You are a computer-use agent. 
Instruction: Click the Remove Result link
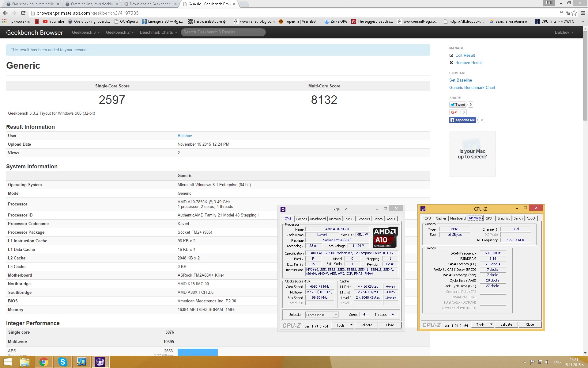pyautogui.click(x=469, y=63)
